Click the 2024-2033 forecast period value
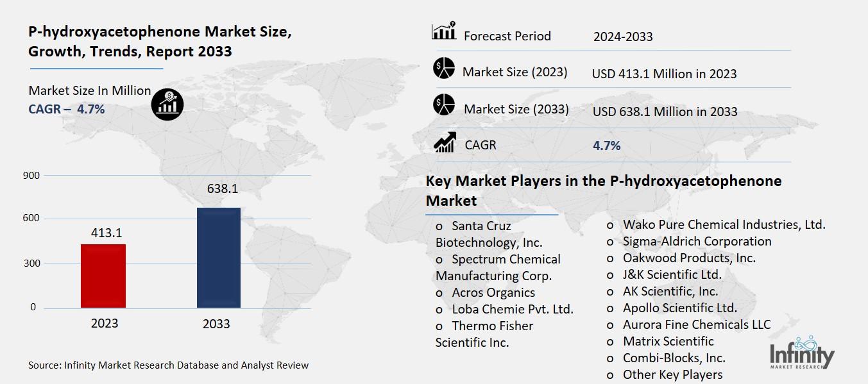 click(x=623, y=37)
